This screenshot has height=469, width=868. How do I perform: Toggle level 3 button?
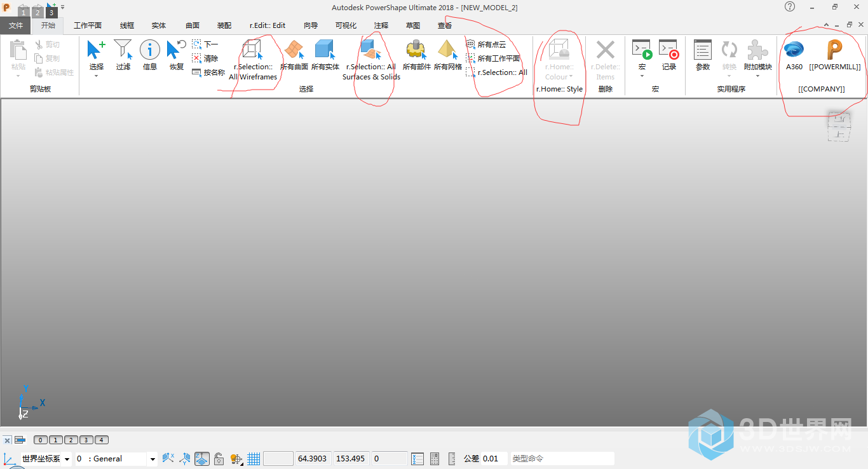[x=86, y=440]
